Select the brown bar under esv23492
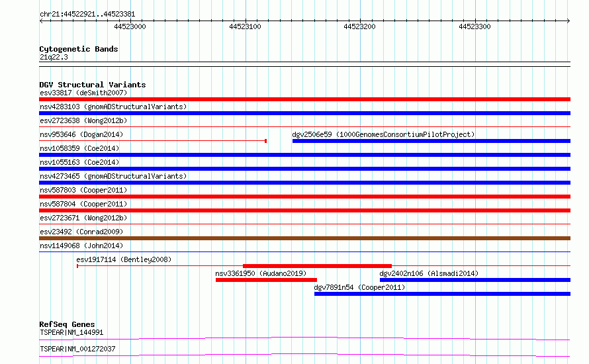589x364 pixels. pyautogui.click(x=304, y=238)
